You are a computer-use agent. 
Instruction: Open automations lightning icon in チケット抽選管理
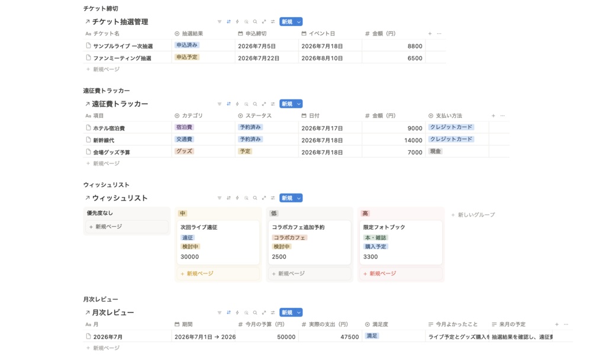(x=237, y=22)
